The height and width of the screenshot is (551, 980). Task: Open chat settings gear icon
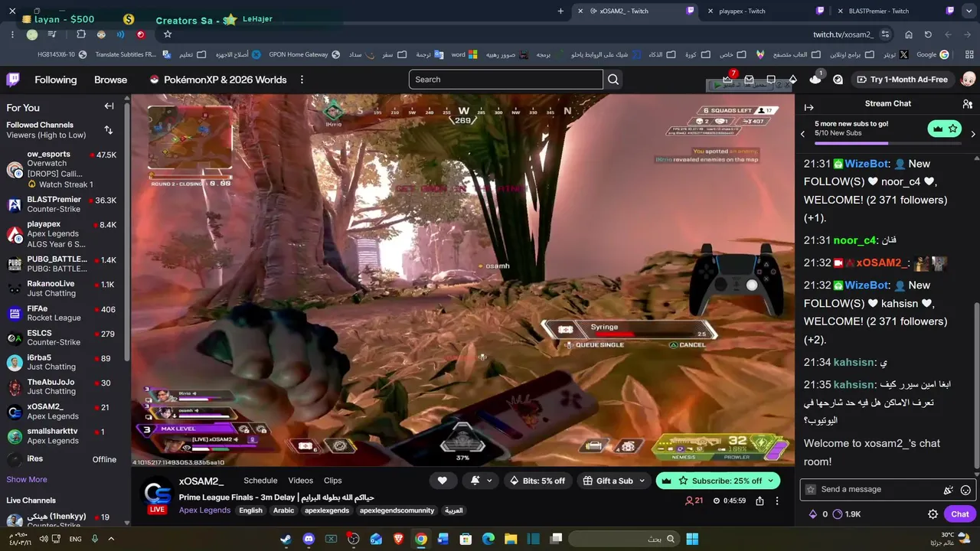pos(933,514)
